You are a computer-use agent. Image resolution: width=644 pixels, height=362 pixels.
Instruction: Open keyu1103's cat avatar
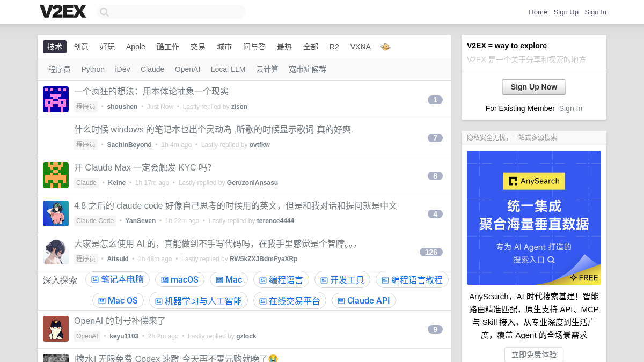click(x=56, y=329)
